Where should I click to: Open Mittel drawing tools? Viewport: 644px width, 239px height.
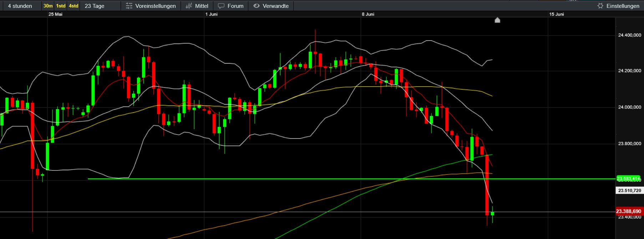pos(197,6)
